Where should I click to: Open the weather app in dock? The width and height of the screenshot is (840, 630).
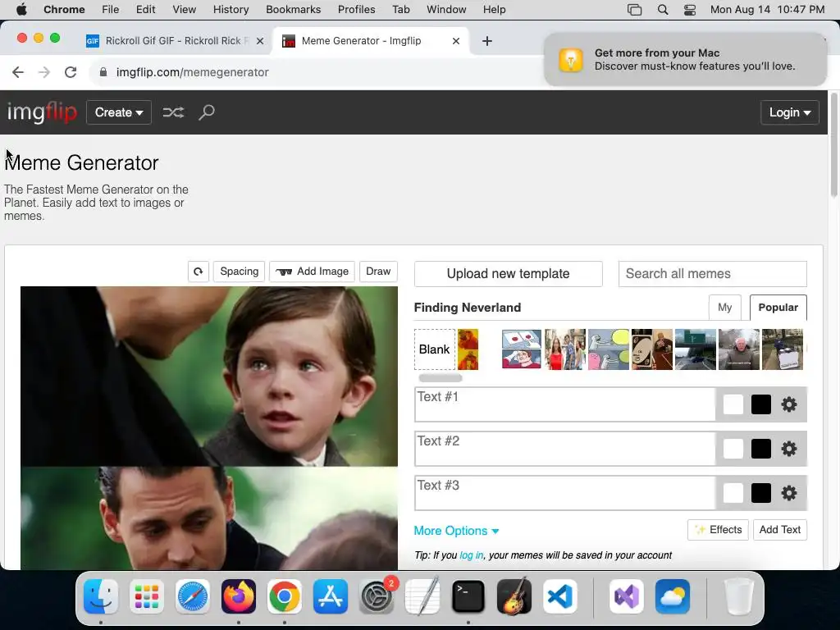tap(673, 596)
